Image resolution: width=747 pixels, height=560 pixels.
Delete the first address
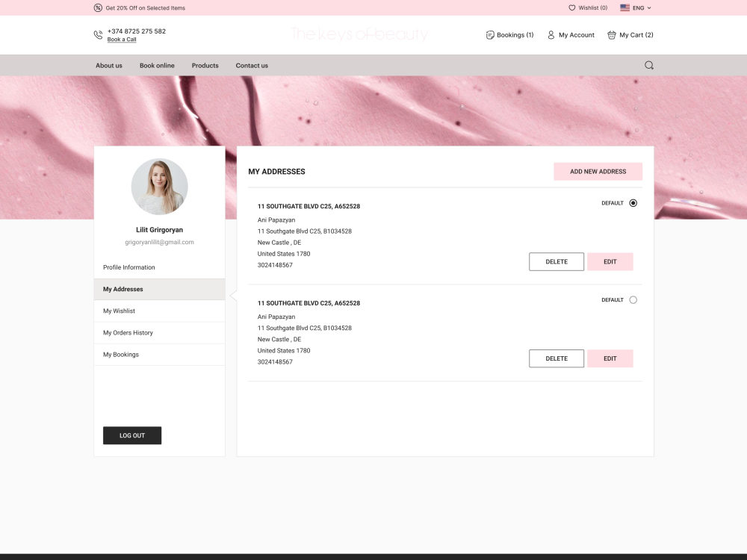pos(557,262)
